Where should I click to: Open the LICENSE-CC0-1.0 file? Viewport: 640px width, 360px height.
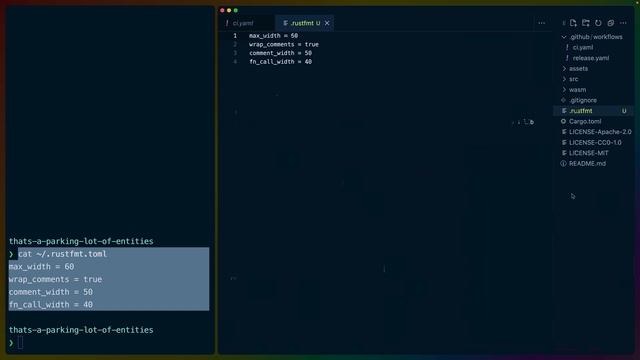(595, 142)
